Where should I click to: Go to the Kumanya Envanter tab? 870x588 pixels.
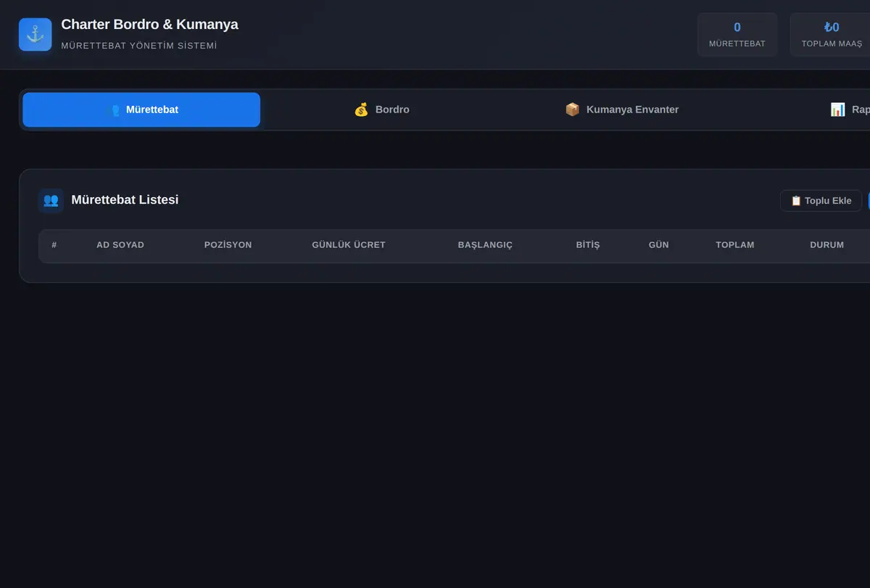point(621,109)
